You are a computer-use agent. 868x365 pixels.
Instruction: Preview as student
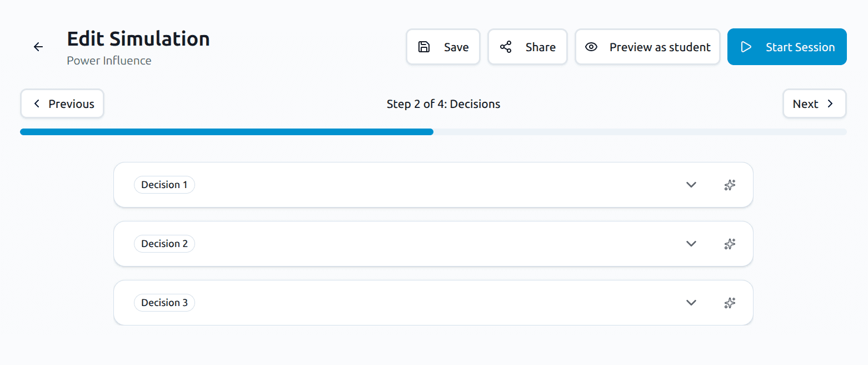(647, 47)
